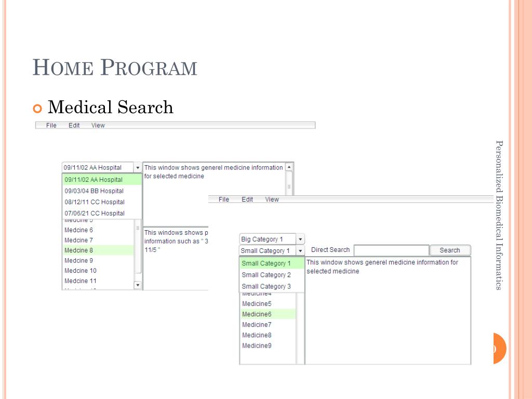Image resolution: width=532 pixels, height=399 pixels.
Task: Choose 07/06/21 CC Hospital entry
Action: pos(102,213)
